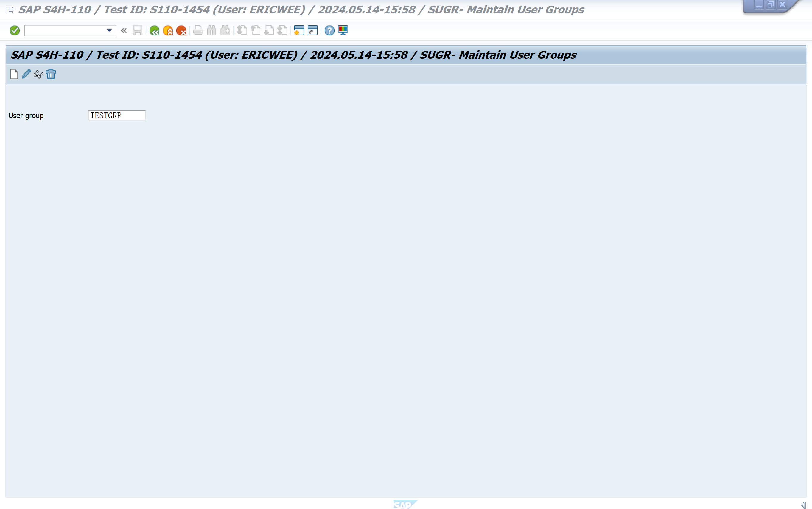Click the red Cancel icon

[x=181, y=31]
